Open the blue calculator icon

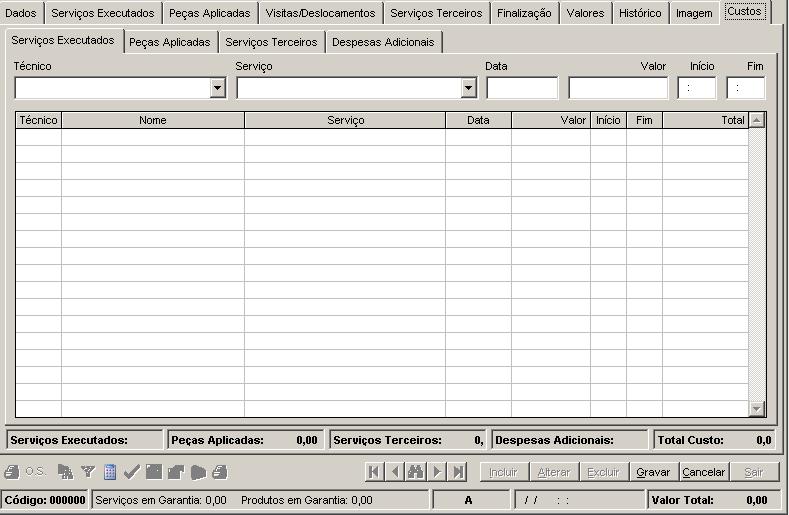pos(110,472)
